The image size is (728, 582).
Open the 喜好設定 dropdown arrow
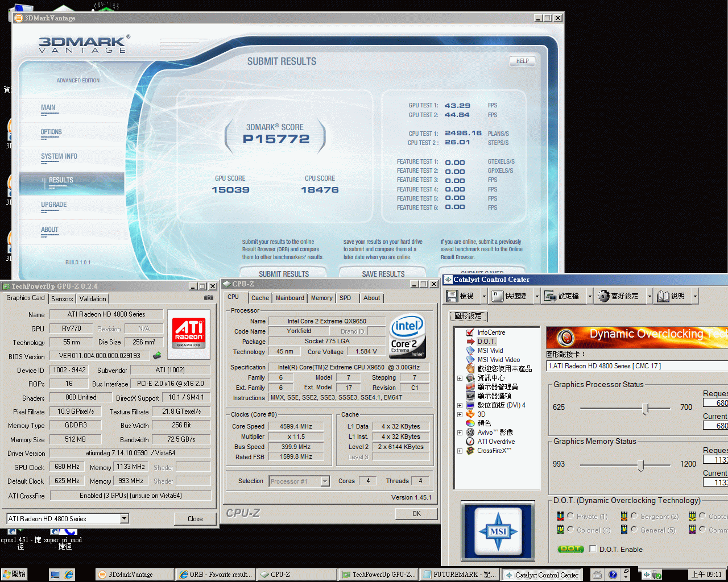[x=650, y=296]
